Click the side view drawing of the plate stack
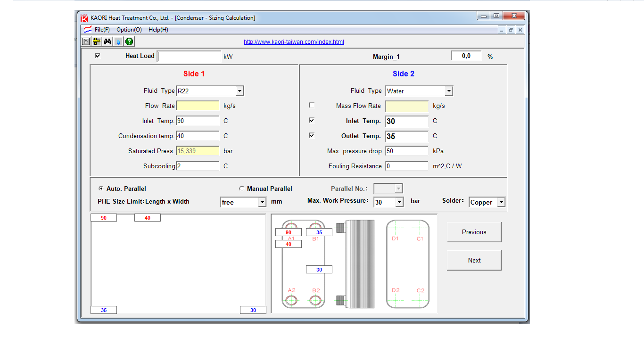 356,264
